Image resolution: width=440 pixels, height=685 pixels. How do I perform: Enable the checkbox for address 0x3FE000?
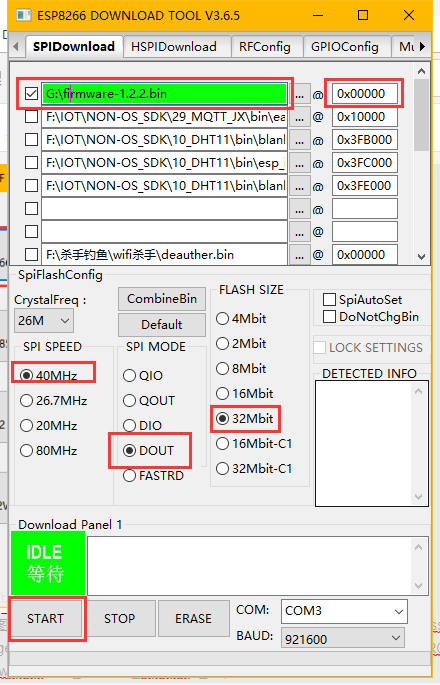pyautogui.click(x=31, y=185)
